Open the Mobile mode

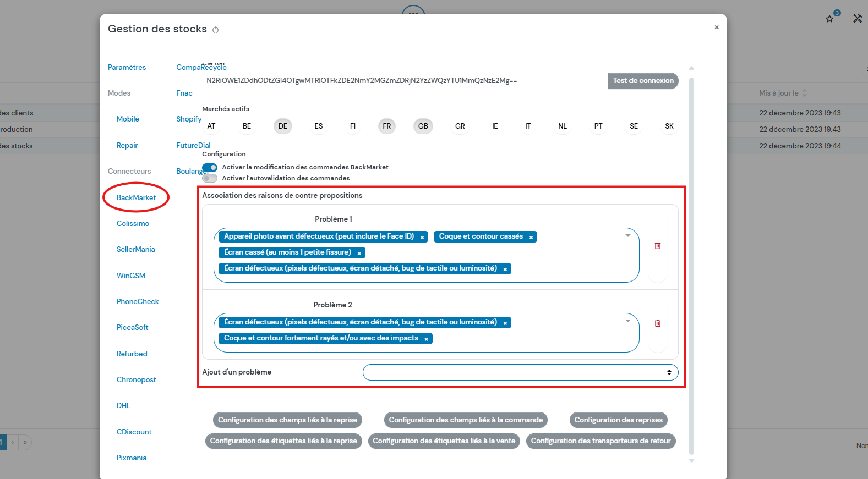(x=128, y=119)
